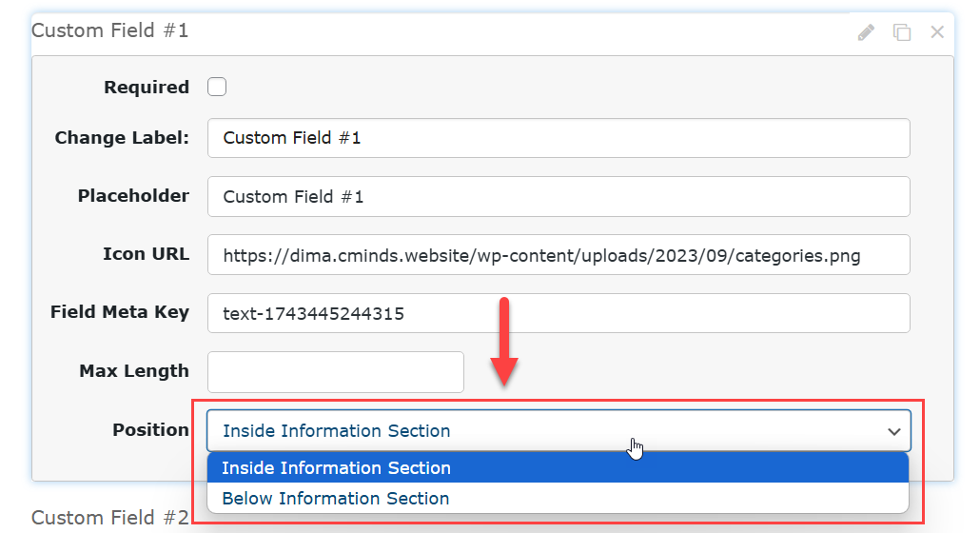Remove Custom Field #1 with the X icon
The image size is (980, 533).
937,31
